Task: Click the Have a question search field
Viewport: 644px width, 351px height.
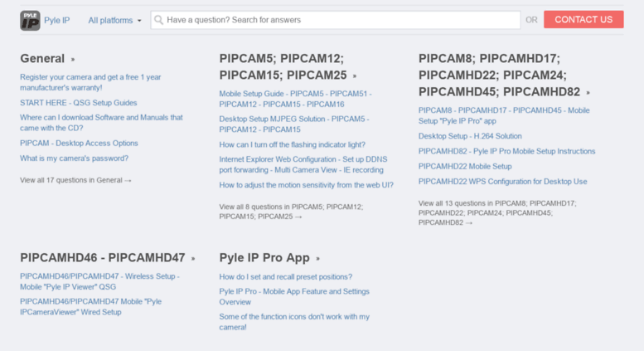Action: pos(336,20)
